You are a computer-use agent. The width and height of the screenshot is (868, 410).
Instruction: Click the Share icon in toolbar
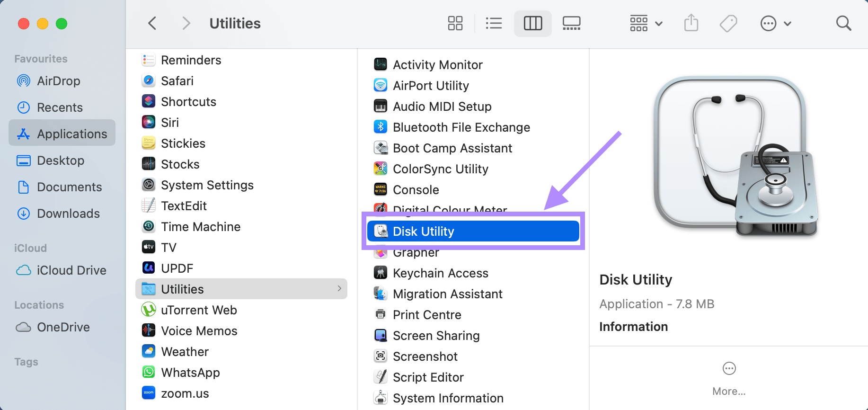691,23
